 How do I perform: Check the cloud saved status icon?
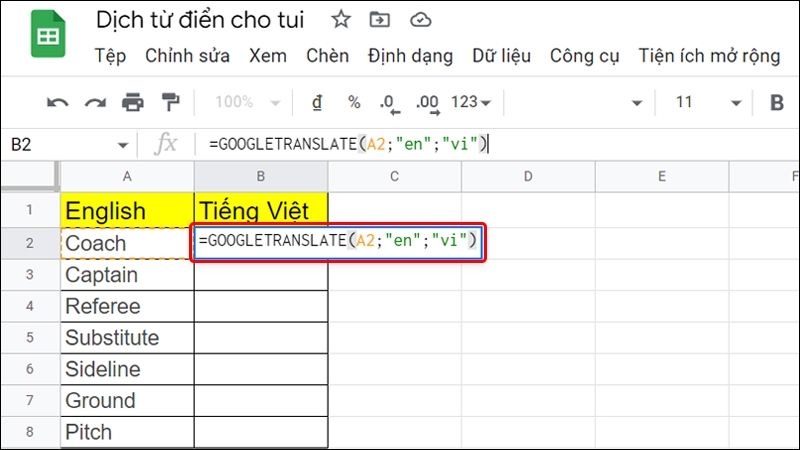tap(420, 20)
